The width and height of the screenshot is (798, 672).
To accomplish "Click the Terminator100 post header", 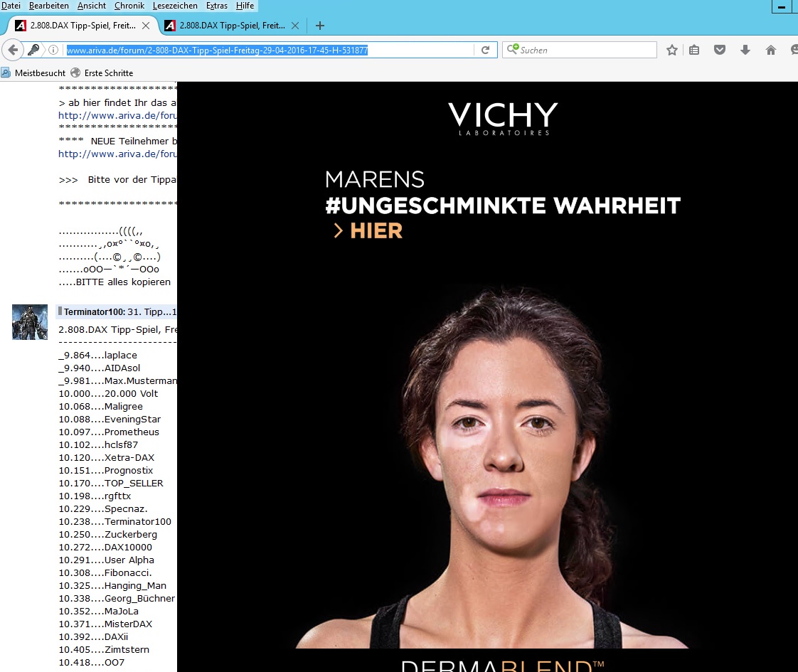I will coord(117,312).
